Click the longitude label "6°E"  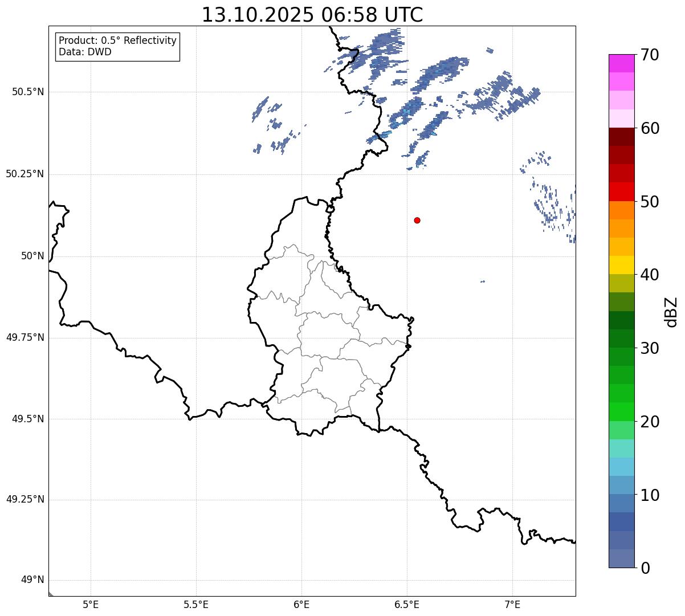(301, 604)
